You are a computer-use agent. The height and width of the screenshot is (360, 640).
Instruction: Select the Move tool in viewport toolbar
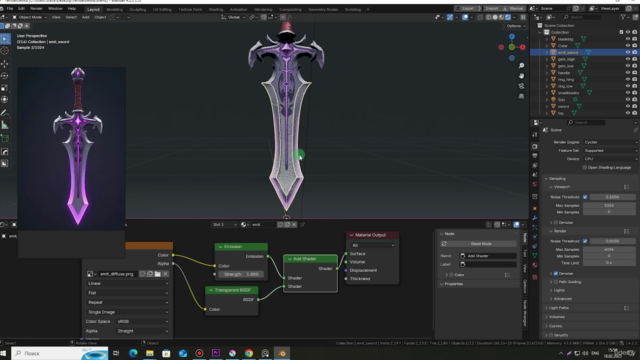(5, 64)
